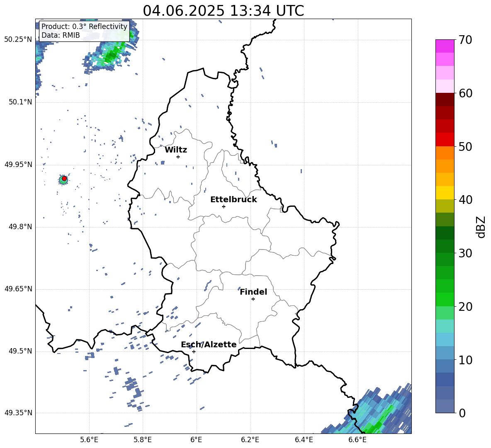Select the Wiltz city label
The height and width of the screenshot is (448, 491).
click(x=176, y=150)
